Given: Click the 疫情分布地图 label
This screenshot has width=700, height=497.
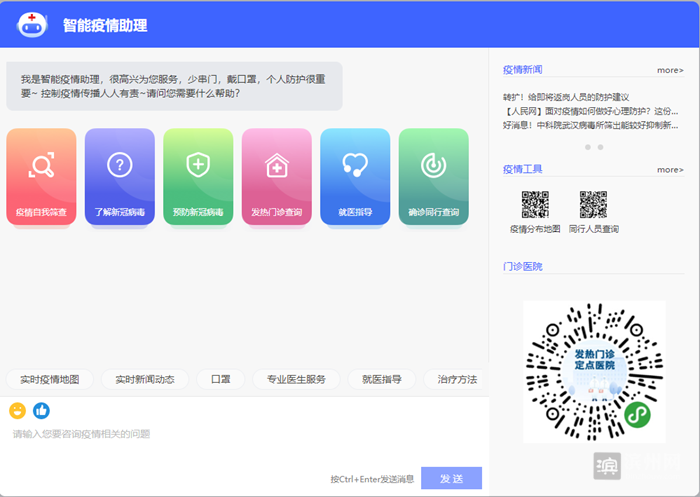Looking at the screenshot, I should coord(535,229).
